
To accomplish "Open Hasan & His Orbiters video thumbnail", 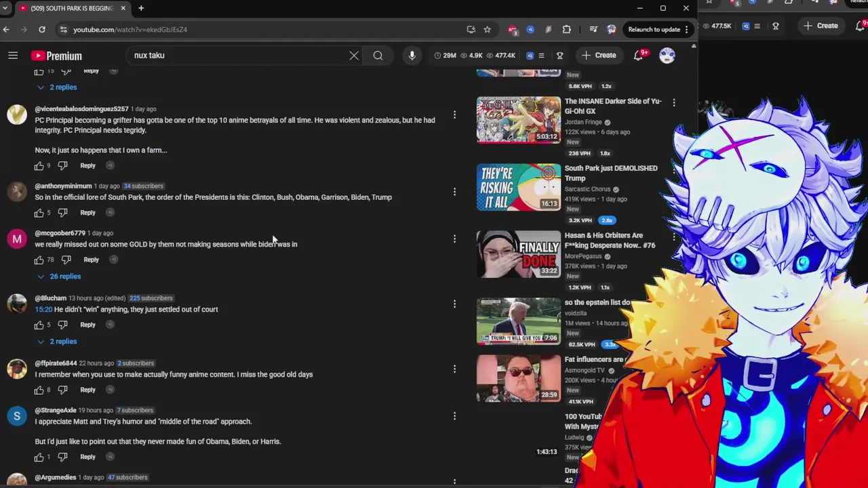I will [x=519, y=254].
